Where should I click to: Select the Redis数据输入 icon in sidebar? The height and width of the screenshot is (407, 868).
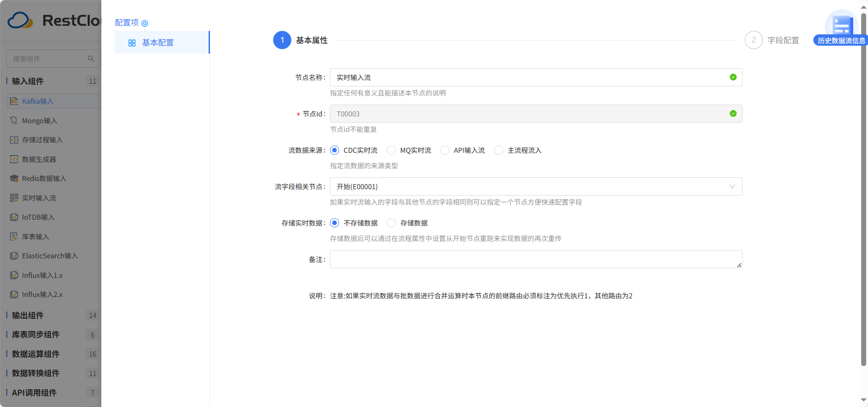click(14, 178)
